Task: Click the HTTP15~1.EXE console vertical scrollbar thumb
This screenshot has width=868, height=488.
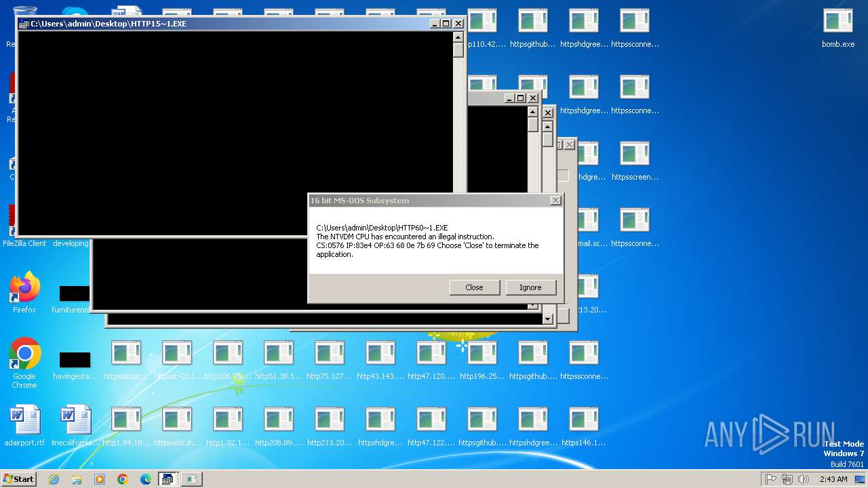Action: click(458, 49)
